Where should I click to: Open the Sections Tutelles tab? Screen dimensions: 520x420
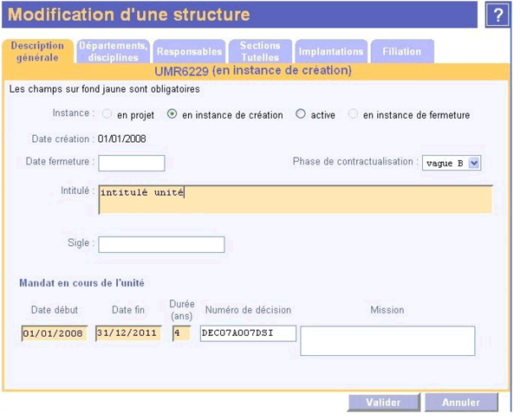point(260,51)
